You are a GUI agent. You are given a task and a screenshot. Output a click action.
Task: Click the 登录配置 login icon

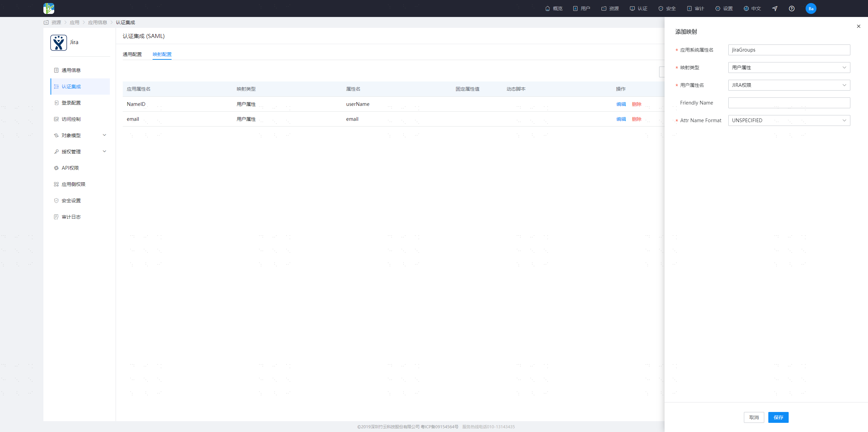coord(56,103)
